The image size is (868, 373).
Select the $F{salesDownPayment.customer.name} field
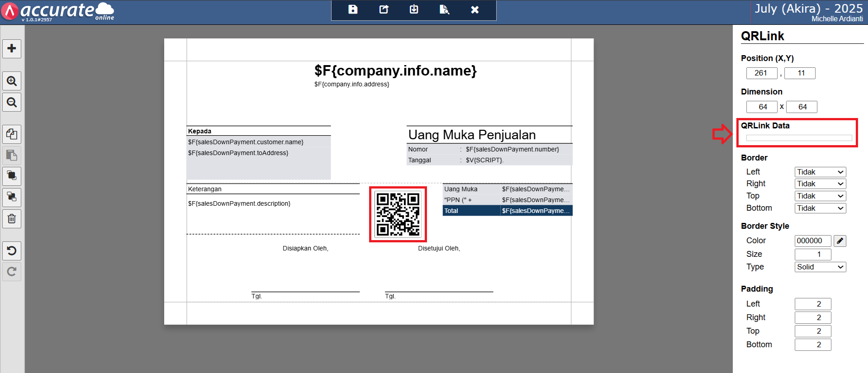246,142
